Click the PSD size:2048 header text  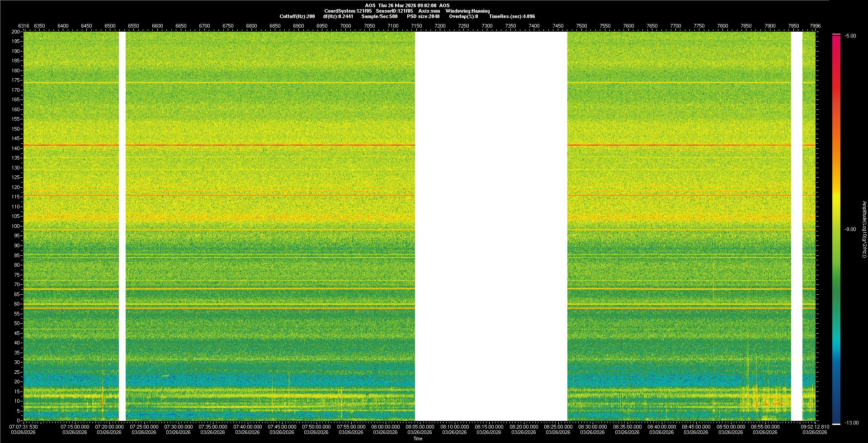(x=423, y=16)
